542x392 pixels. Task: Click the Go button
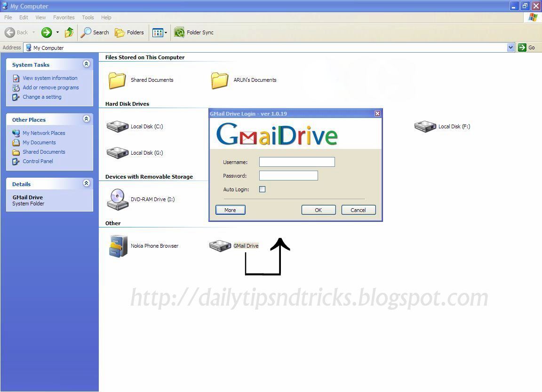pos(527,47)
